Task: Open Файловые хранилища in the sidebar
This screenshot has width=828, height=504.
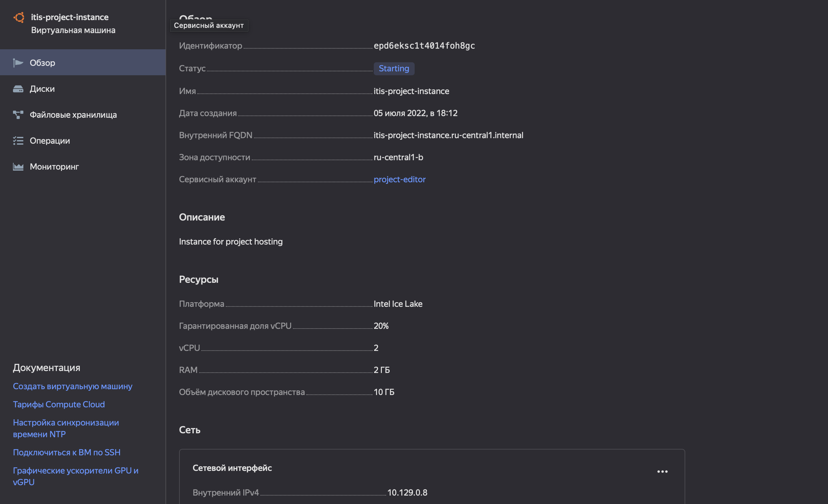Action: [83, 114]
